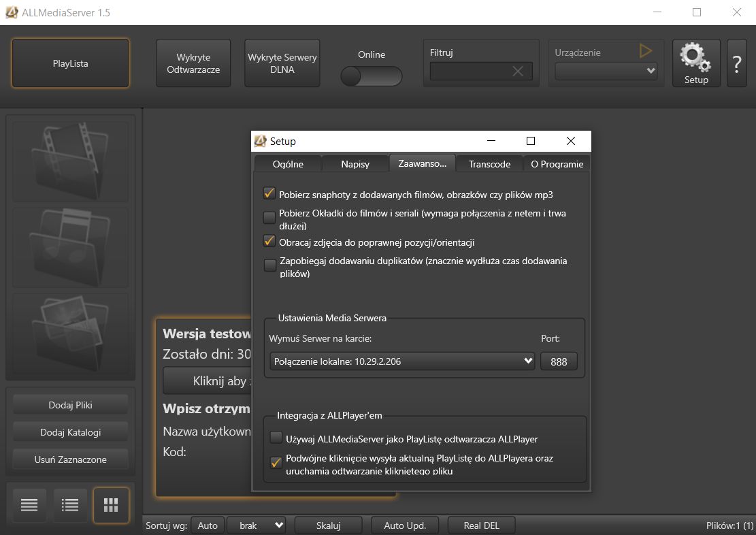Click Dodaj Katalogi button
This screenshot has height=535, width=756.
pyautogui.click(x=70, y=432)
